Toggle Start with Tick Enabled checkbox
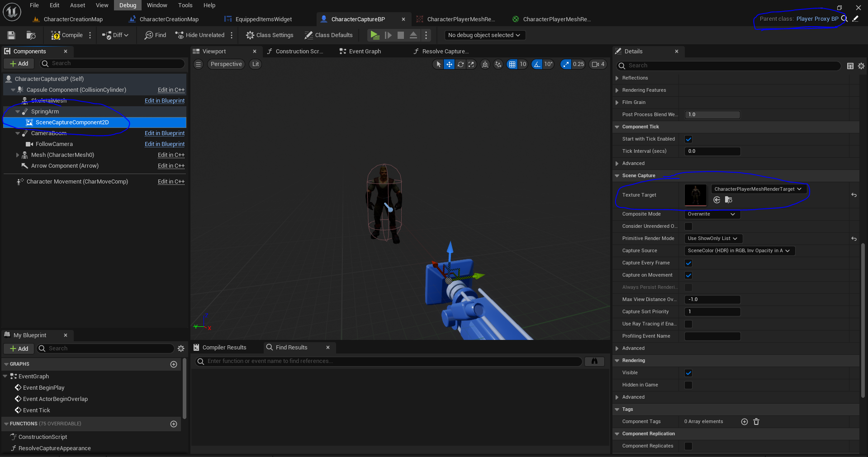Image resolution: width=868 pixels, height=457 pixels. click(688, 139)
